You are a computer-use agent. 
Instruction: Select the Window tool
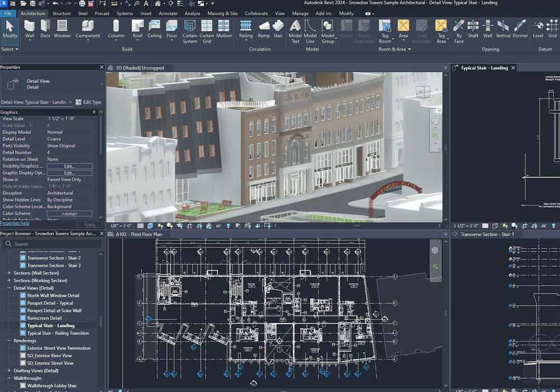62,29
